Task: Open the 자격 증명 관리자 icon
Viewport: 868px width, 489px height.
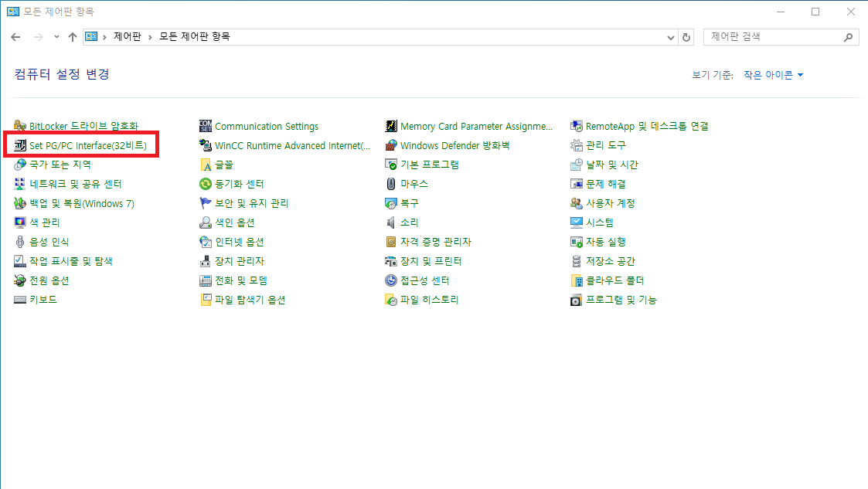Action: 391,242
